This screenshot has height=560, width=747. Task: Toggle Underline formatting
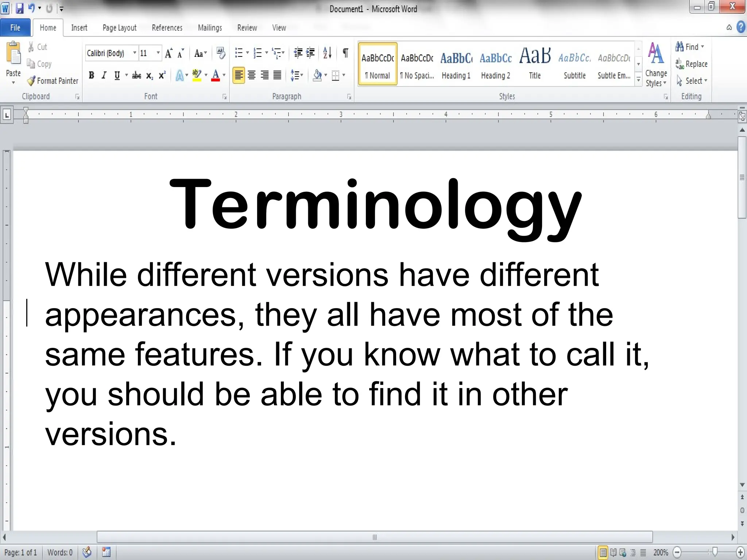point(117,75)
